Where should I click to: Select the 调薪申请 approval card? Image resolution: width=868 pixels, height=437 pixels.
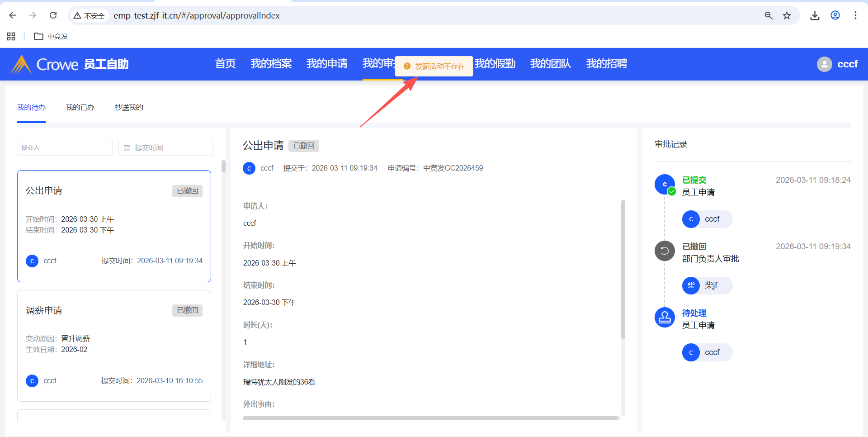pyautogui.click(x=114, y=346)
